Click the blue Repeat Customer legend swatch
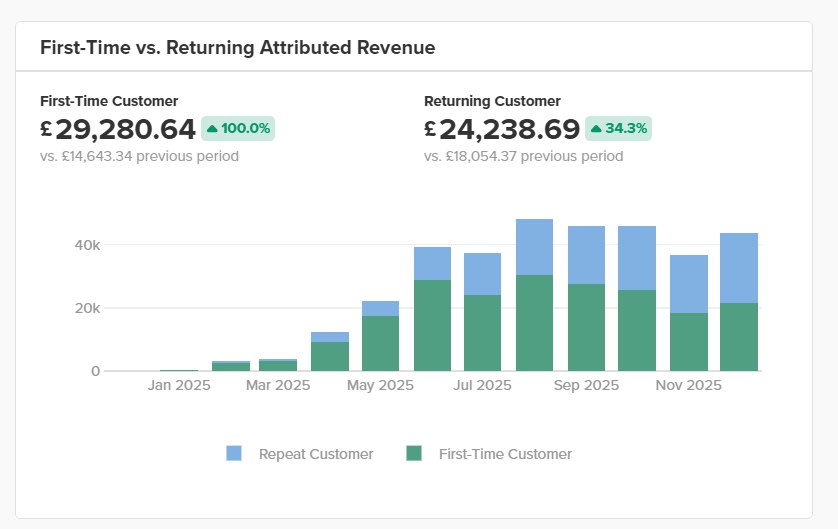This screenshot has height=529, width=838. 234,454
